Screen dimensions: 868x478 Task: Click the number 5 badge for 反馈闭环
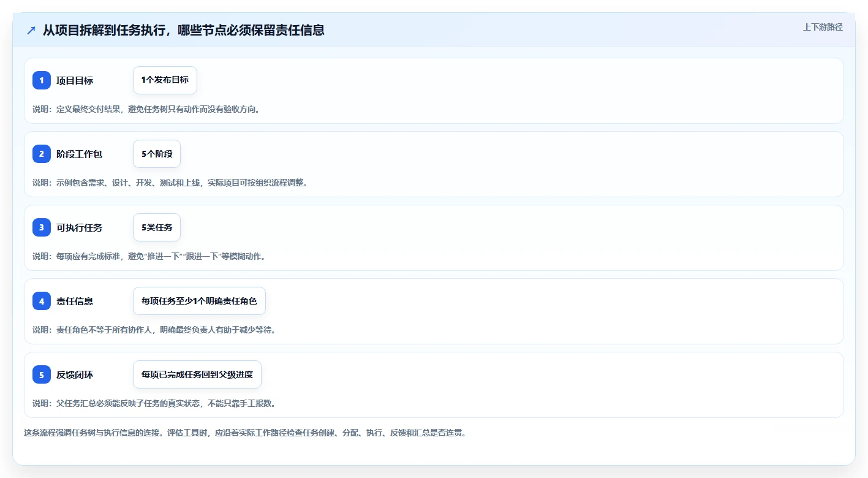pos(42,374)
